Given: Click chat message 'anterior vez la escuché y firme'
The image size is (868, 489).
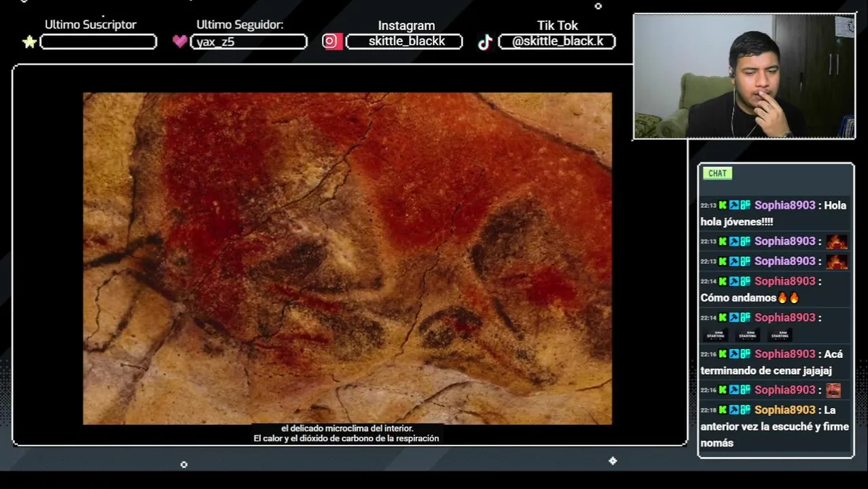Looking at the screenshot, I should click(x=775, y=427).
